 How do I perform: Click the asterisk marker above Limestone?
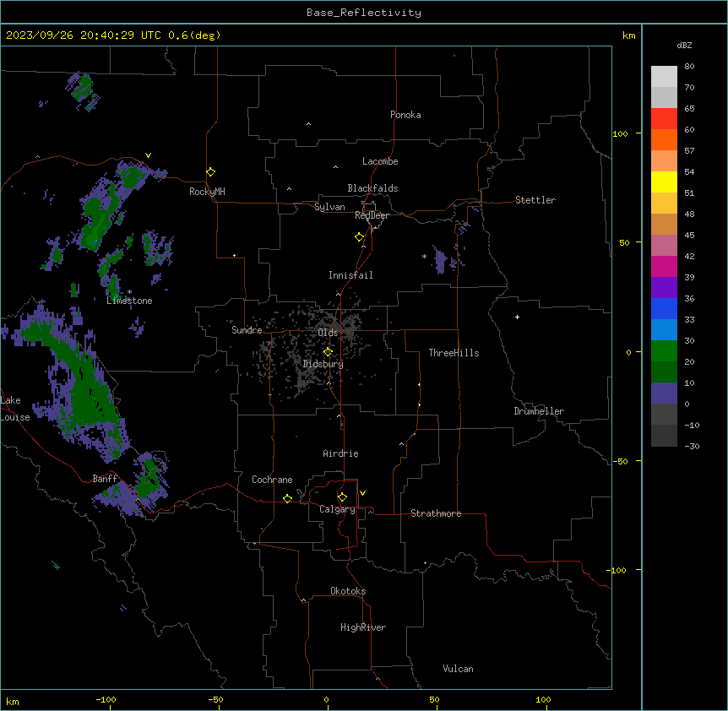129,292
